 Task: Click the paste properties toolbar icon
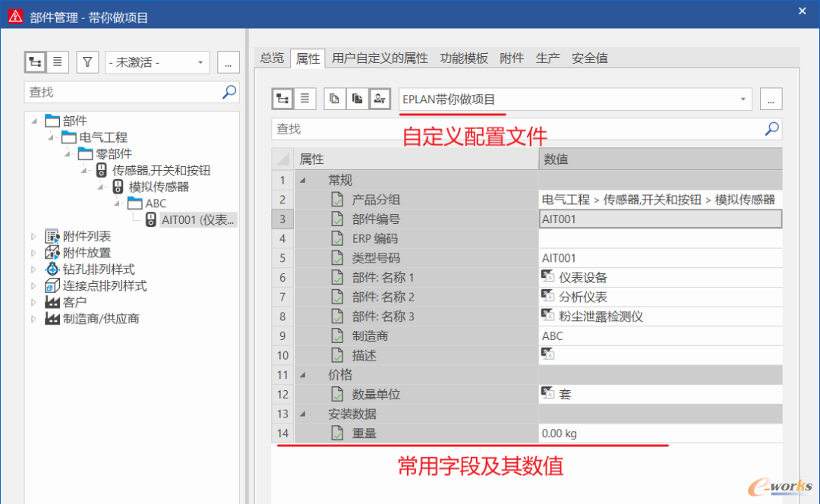click(357, 99)
